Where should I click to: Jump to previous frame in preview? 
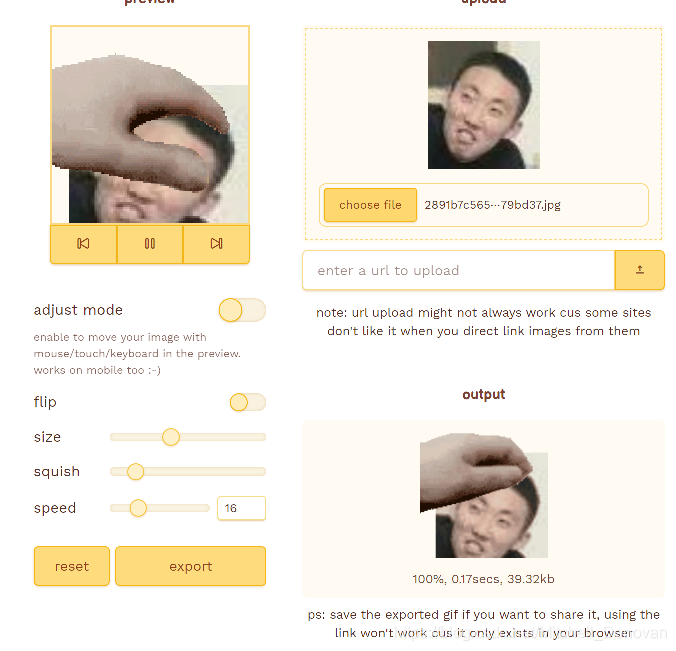tap(83, 244)
